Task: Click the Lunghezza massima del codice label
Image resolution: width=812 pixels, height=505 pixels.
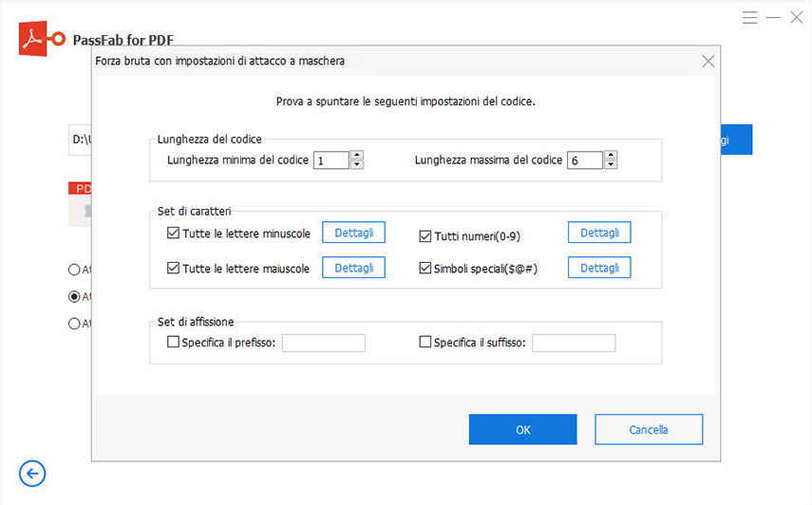Action: (488, 160)
